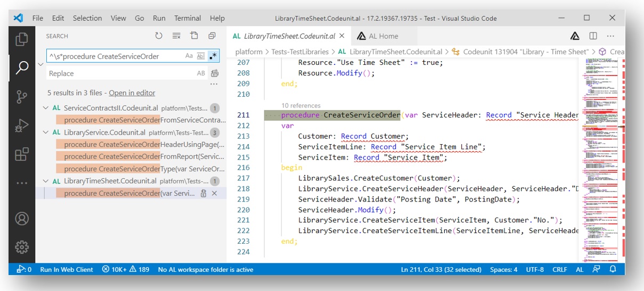Click the AL icon in editor toolbar
Image resolution: width=644 pixels, height=291 pixels.
coord(575,36)
